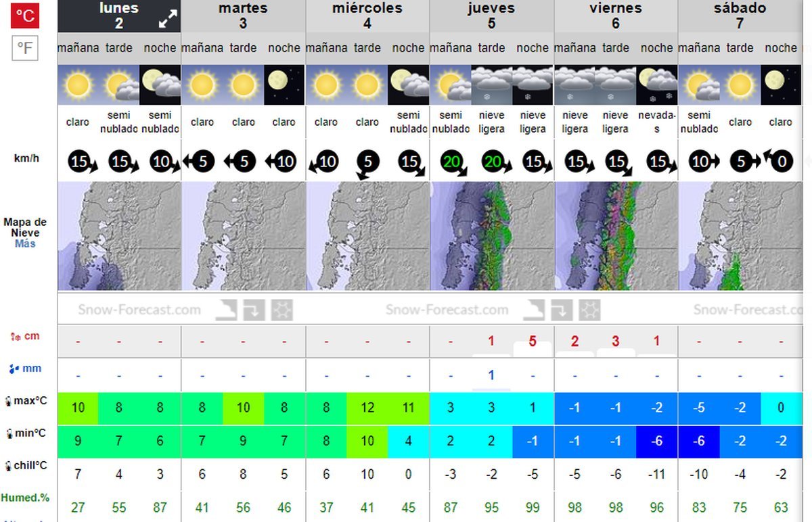Click the min -6 cell for viernes noche
The height and width of the screenshot is (522, 812).
click(x=657, y=442)
